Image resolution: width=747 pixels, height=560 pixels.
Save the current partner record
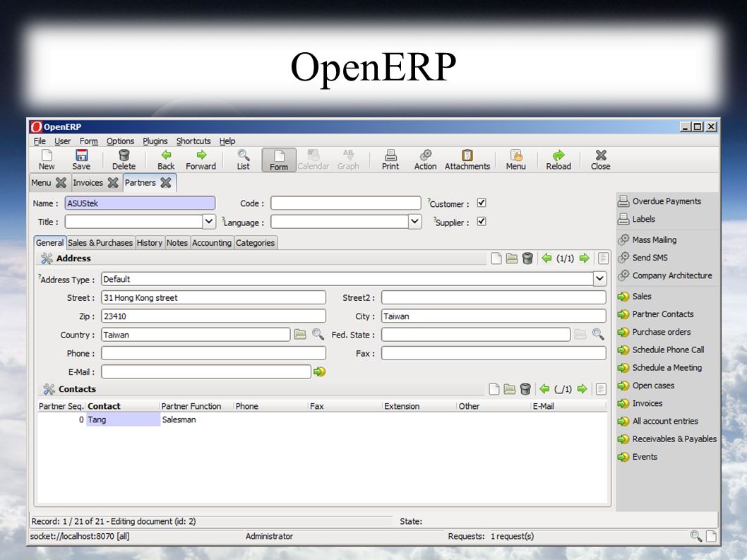pos(81,160)
